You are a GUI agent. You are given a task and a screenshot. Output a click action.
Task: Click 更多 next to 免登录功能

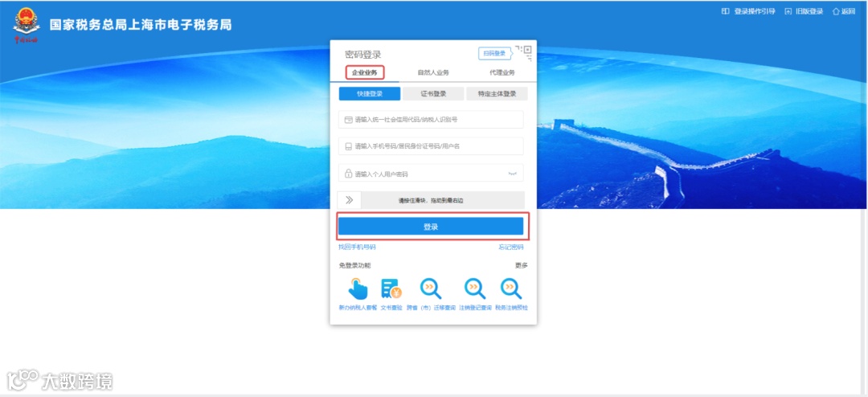click(x=522, y=265)
